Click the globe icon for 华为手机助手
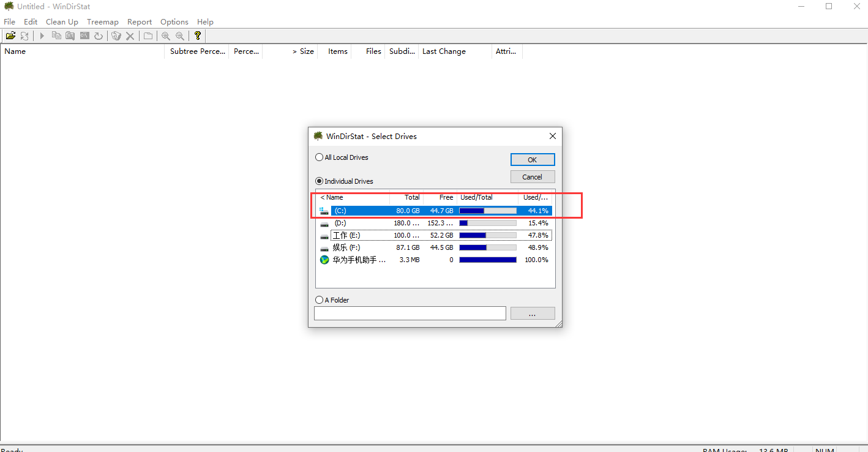 coord(324,260)
